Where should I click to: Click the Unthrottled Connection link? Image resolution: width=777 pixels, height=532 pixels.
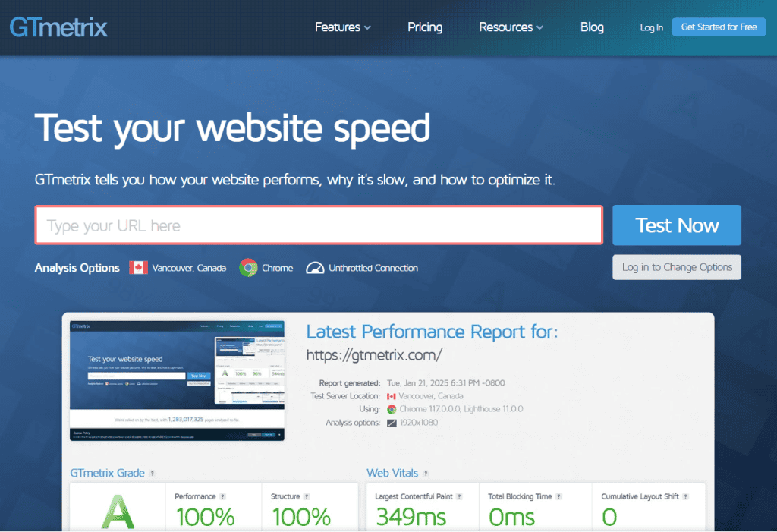tap(373, 268)
